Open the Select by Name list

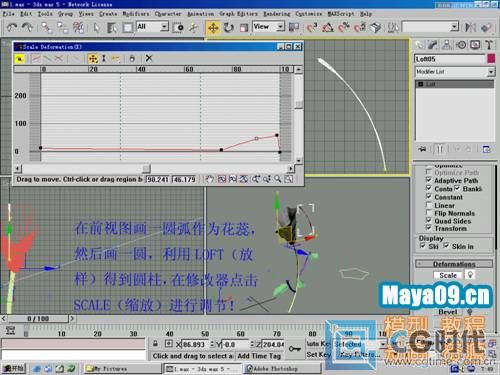pos(112,27)
